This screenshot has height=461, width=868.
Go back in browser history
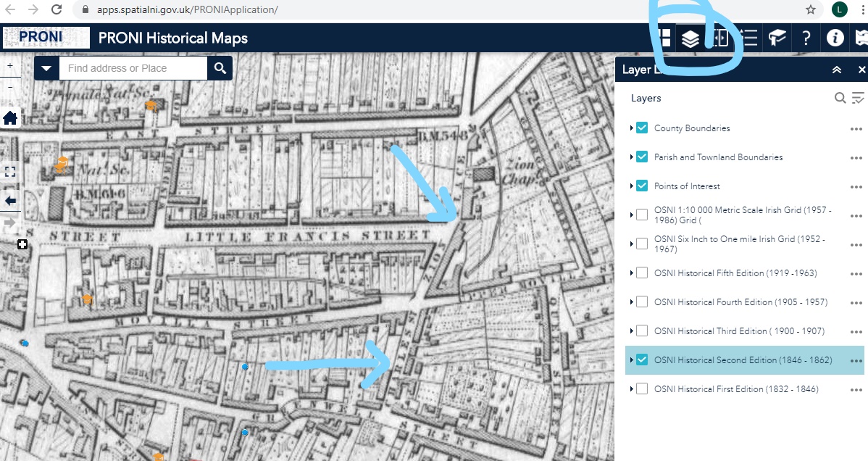(x=10, y=9)
